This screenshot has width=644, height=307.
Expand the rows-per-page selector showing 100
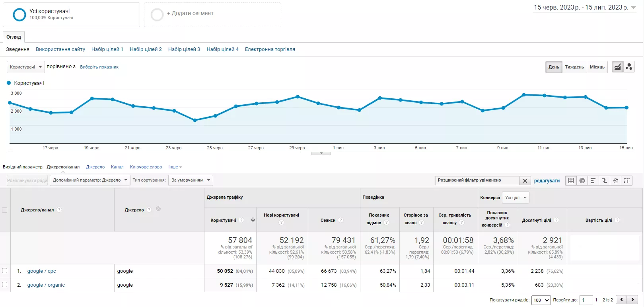click(x=541, y=300)
